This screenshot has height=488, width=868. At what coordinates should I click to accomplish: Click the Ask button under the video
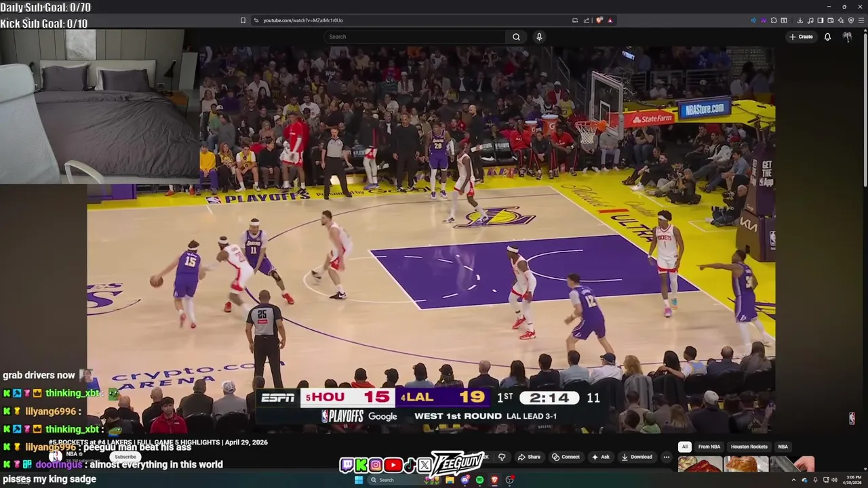[601, 457]
